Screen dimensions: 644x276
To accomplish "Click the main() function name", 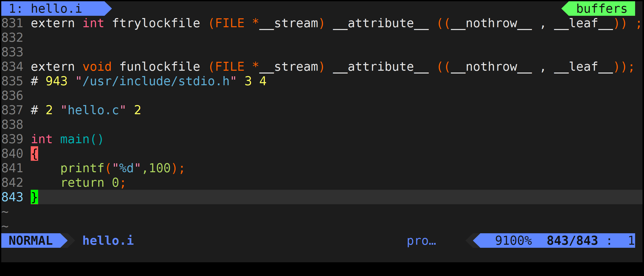I will tap(75, 139).
